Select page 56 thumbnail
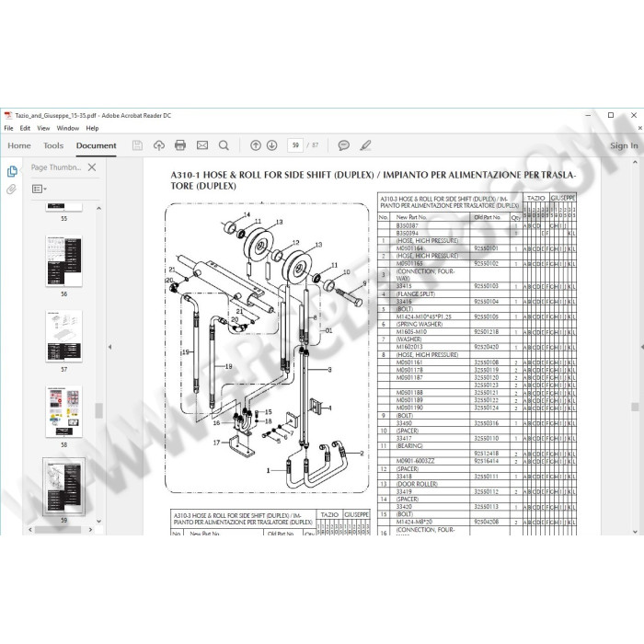Screen dimensions: 644x644 pos(63,261)
